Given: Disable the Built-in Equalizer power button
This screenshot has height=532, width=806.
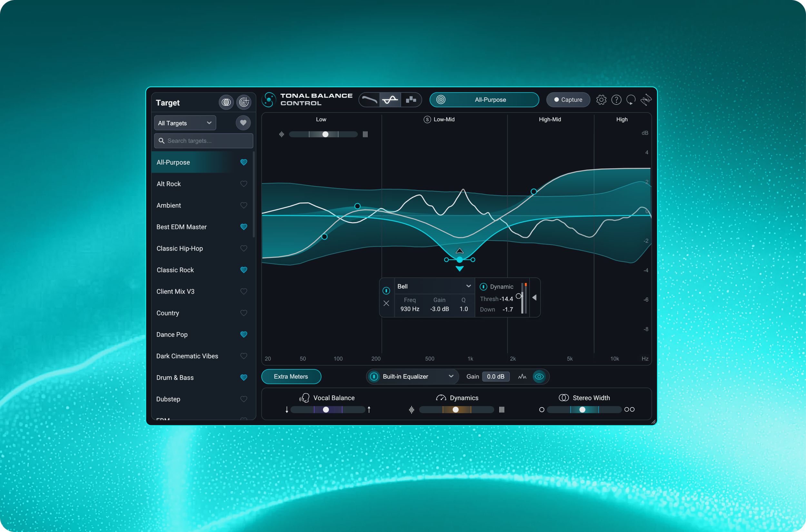Looking at the screenshot, I should (374, 377).
